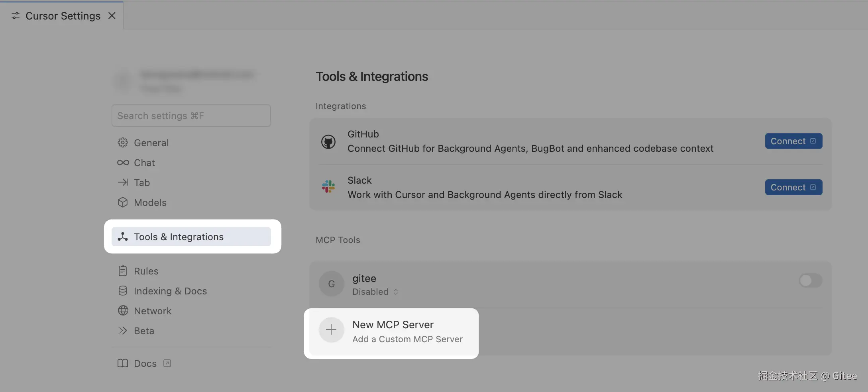Screen dimensions: 868x392
Task: Click the Models cube icon
Action: (123, 202)
